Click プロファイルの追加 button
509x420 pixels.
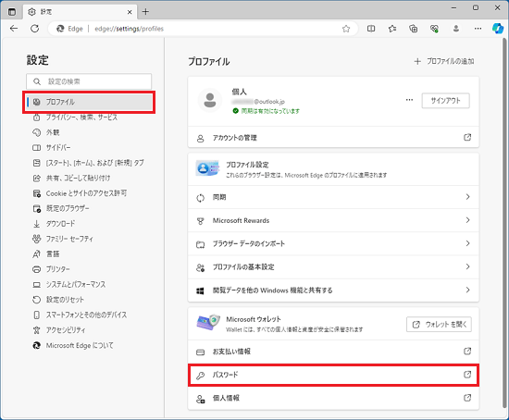click(x=444, y=61)
